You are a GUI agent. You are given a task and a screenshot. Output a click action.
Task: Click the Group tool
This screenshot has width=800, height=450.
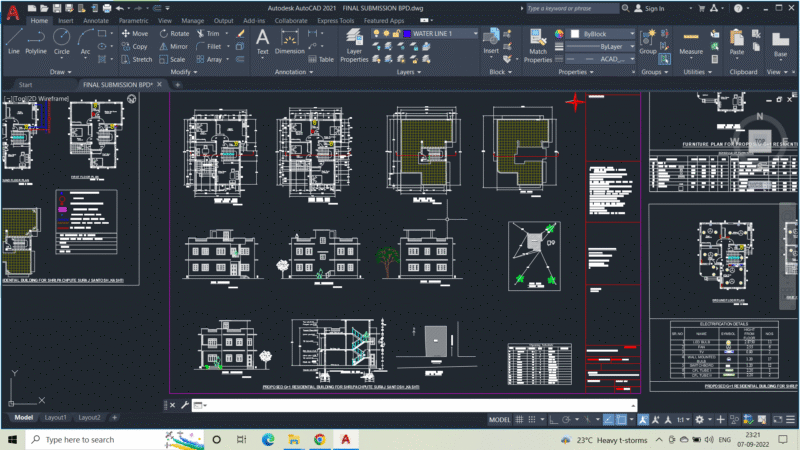[648, 41]
